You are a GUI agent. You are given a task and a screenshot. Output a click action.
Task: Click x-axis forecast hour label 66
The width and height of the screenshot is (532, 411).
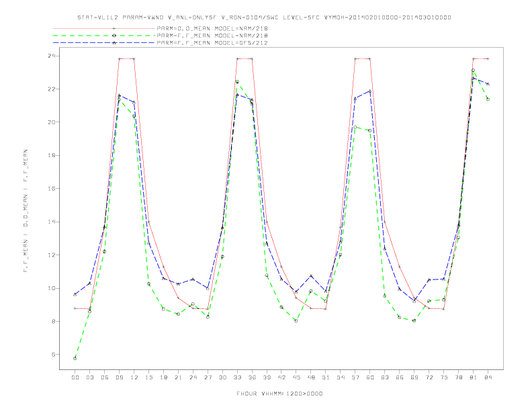400,377
